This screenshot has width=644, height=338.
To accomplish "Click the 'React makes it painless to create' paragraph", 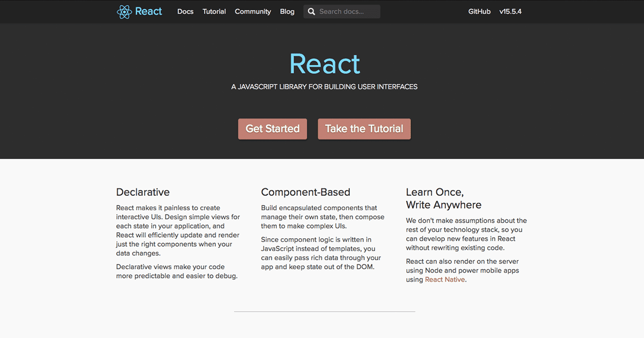I will [x=178, y=231].
